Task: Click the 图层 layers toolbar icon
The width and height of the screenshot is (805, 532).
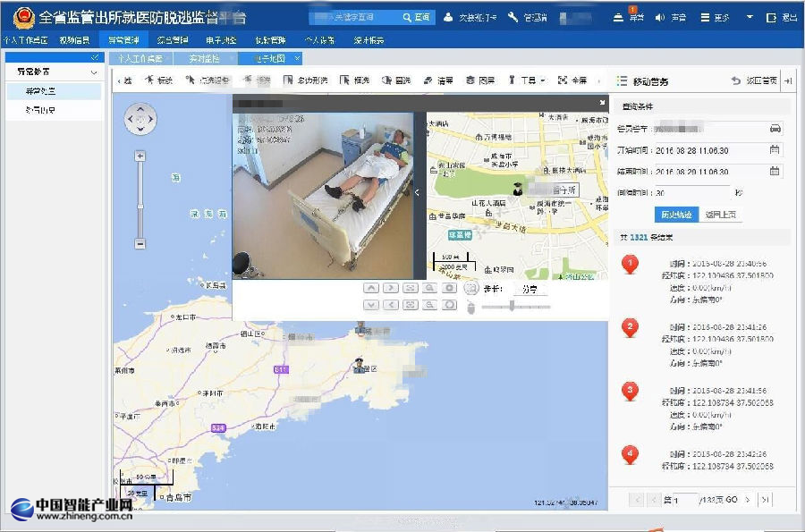Action: pos(480,80)
